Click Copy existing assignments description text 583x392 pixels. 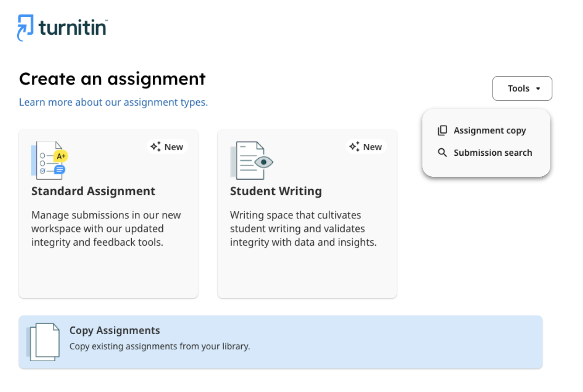pos(160,346)
